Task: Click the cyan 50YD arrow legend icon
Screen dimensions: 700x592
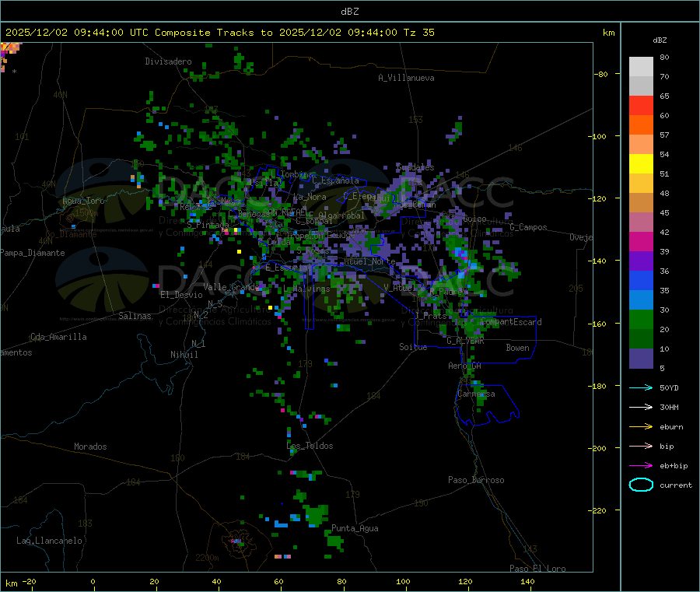Action: pyautogui.click(x=641, y=387)
